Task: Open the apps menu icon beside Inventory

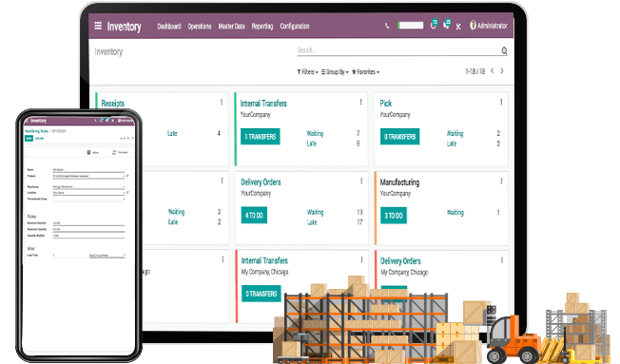Action: tap(98, 26)
